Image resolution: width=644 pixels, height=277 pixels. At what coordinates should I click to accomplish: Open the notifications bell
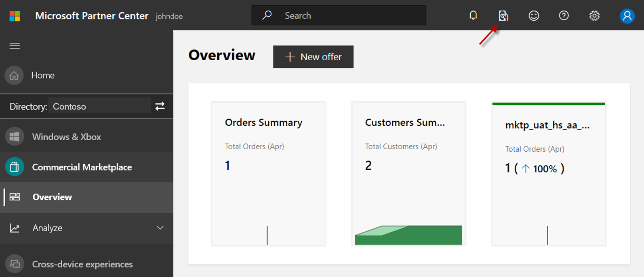[x=473, y=16]
